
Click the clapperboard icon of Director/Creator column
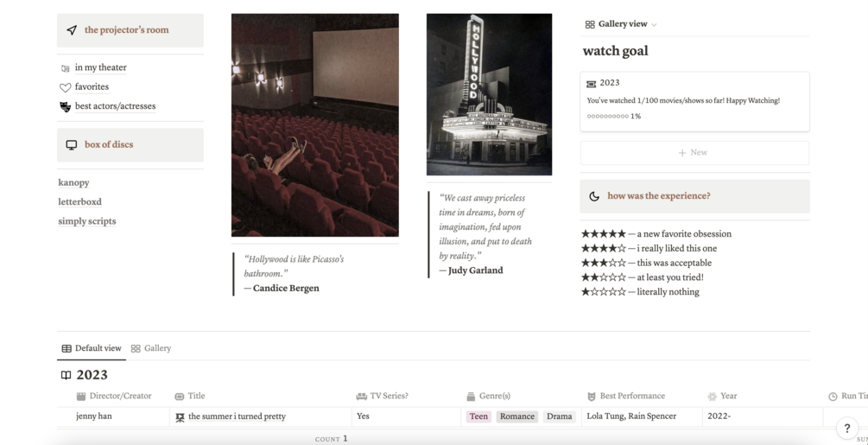(81, 397)
